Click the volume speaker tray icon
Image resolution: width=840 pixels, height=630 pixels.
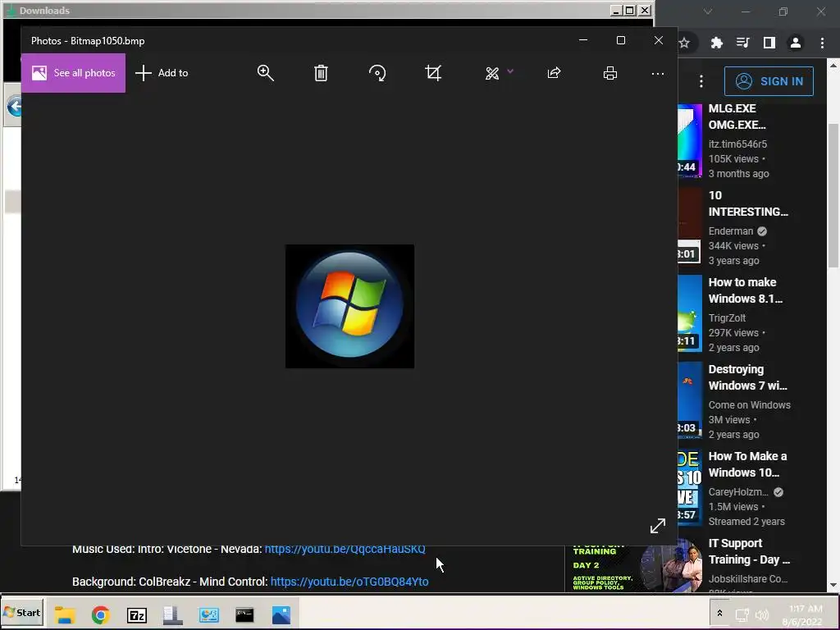click(761, 615)
